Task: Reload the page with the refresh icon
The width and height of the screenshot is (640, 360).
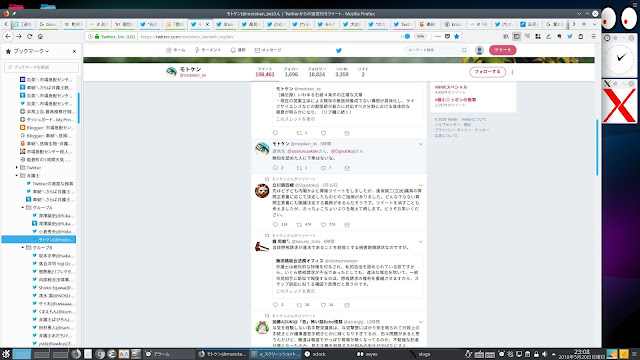Action: click(30, 36)
